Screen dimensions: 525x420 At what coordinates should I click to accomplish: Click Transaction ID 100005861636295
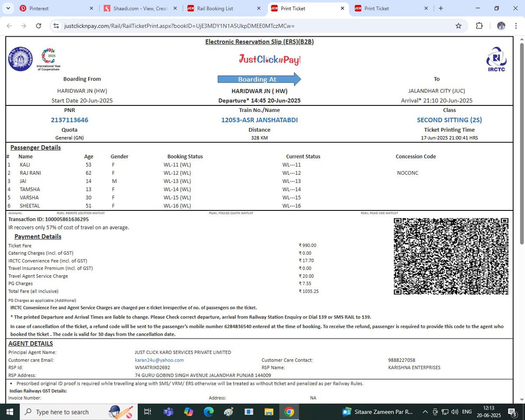49,219
